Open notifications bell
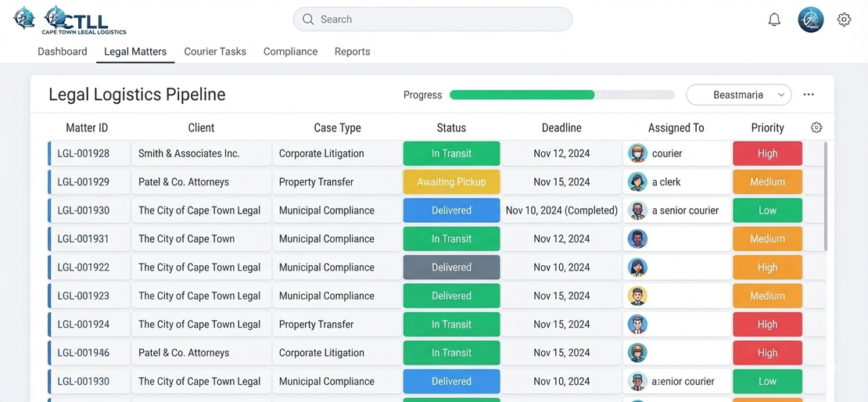This screenshot has width=868, height=402. [x=774, y=20]
